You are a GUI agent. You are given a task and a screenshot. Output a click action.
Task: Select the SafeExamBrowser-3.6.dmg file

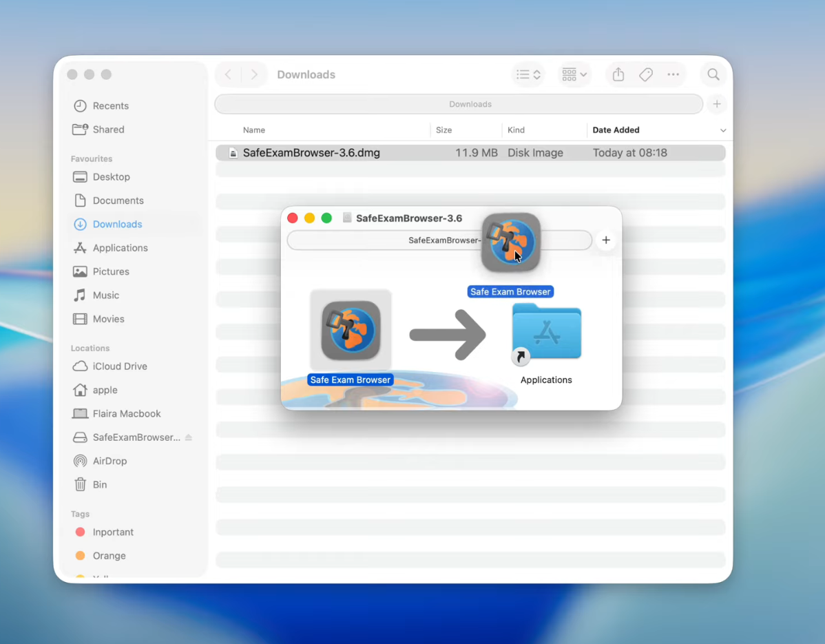tap(311, 153)
